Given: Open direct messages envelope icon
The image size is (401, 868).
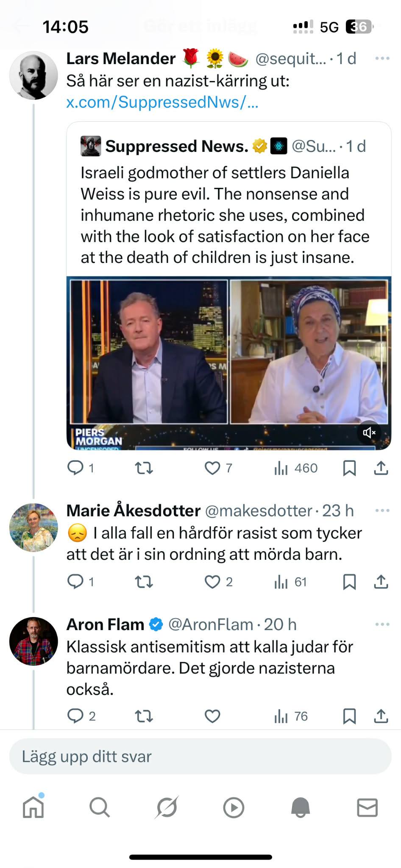Looking at the screenshot, I should coord(367,807).
